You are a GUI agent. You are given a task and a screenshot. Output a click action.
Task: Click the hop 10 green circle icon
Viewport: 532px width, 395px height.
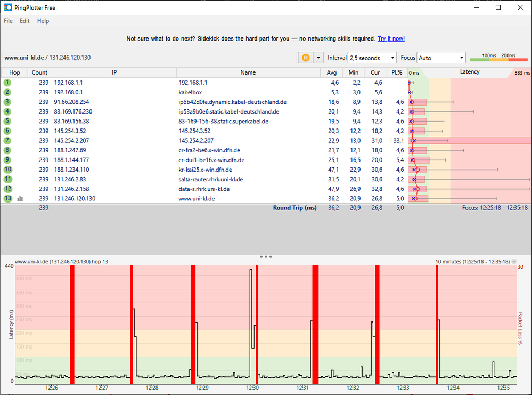point(7,170)
